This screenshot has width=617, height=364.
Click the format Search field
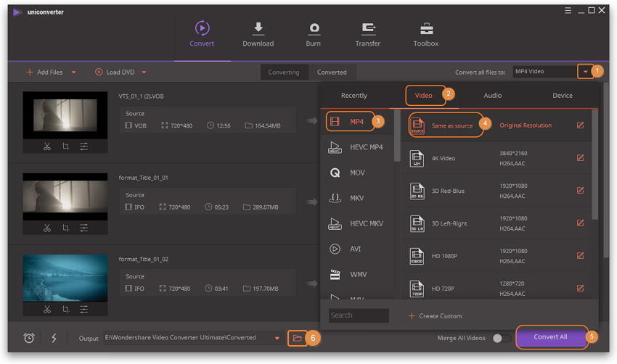tap(359, 315)
